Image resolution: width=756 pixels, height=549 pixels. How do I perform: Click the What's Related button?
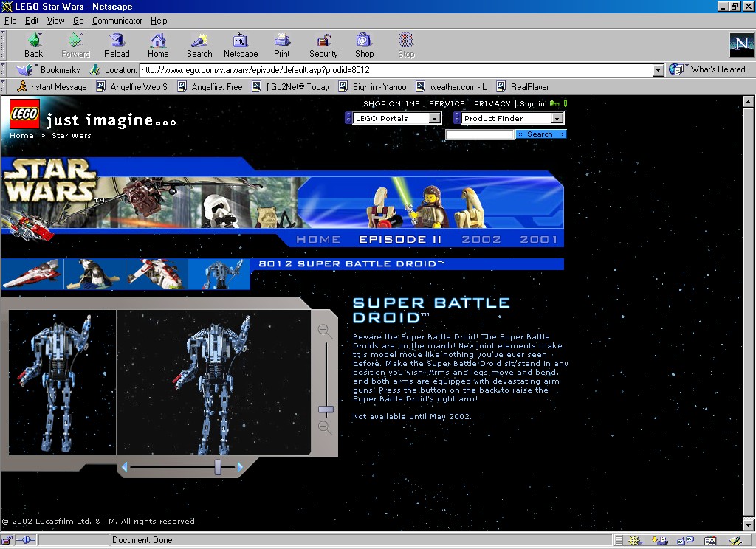pos(707,69)
